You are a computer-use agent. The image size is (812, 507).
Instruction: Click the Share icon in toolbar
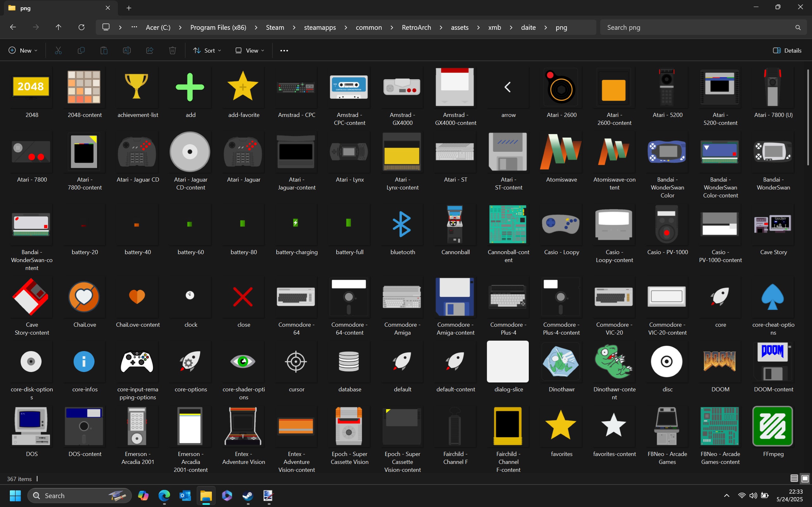(x=150, y=51)
